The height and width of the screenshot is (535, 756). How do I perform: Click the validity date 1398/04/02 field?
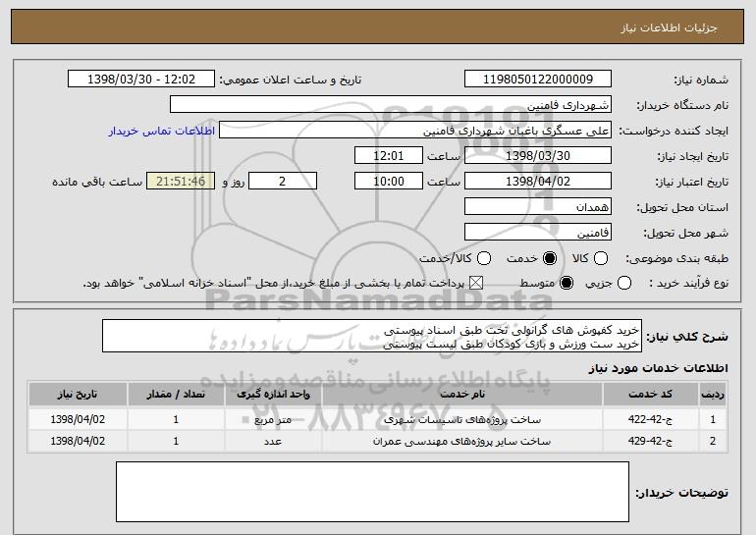pos(538,182)
